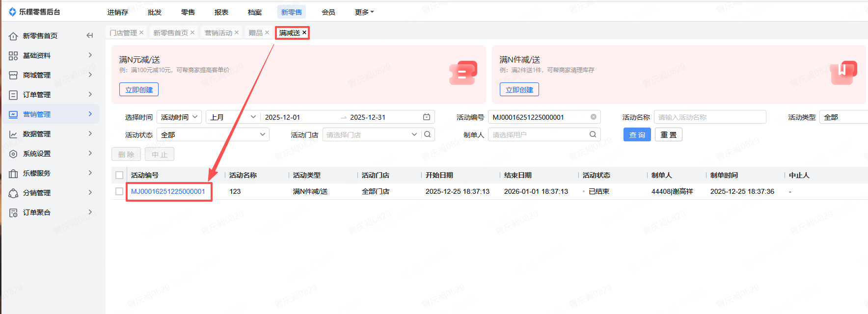Click the search icon in 制单人 field
868x314 pixels.
pos(593,134)
